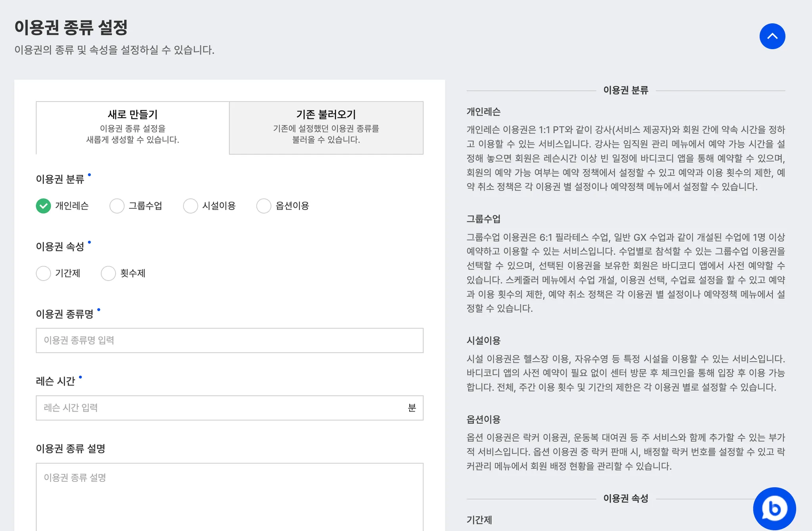Click the 이용권 종류 설정 page title
The image size is (812, 531).
tap(71, 27)
